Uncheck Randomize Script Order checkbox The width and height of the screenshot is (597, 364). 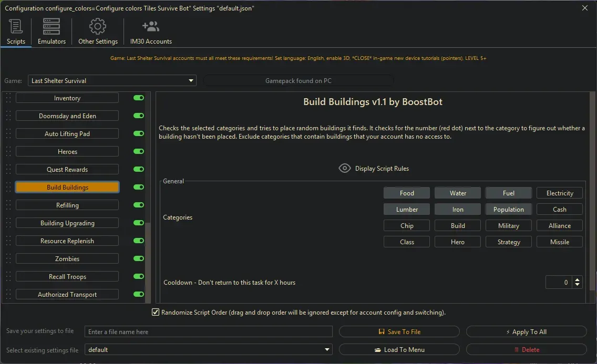click(156, 313)
